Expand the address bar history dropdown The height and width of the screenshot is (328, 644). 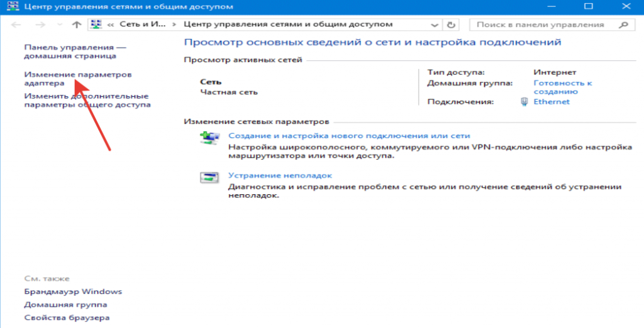click(x=435, y=25)
